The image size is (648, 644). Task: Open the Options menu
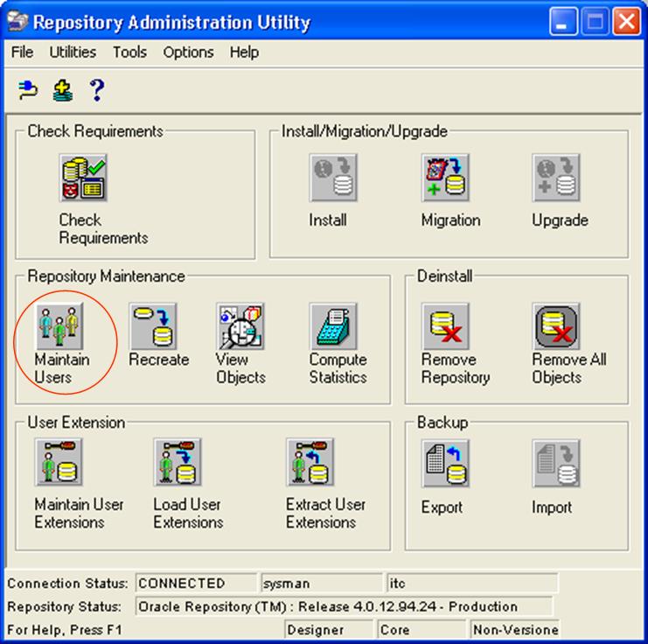tap(188, 52)
